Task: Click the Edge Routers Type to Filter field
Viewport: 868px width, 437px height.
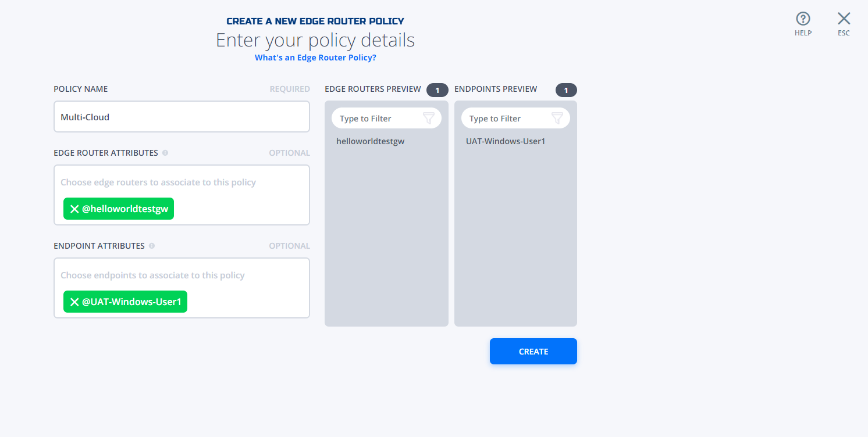Action: pos(386,119)
